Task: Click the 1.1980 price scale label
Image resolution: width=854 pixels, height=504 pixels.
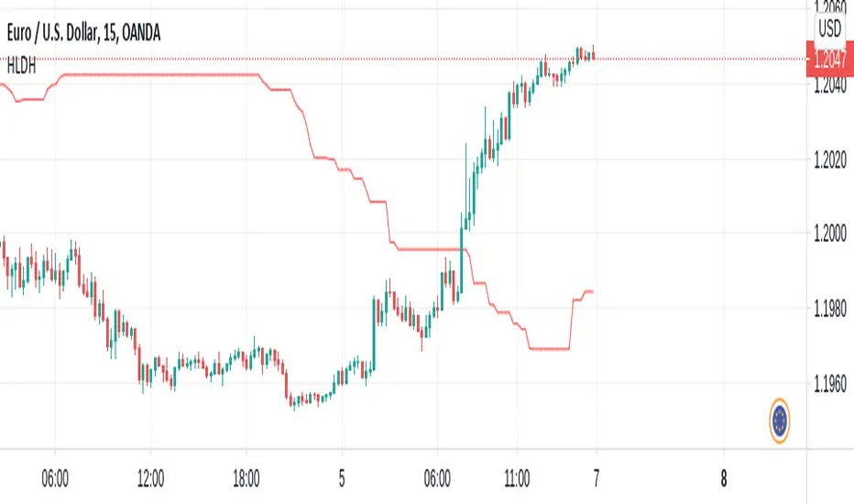Action: 829,310
